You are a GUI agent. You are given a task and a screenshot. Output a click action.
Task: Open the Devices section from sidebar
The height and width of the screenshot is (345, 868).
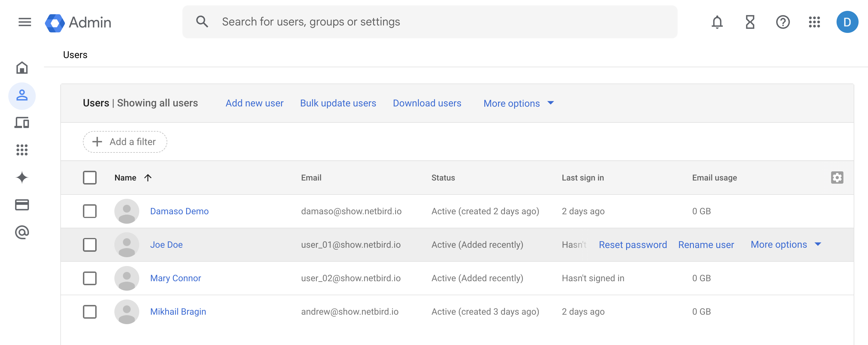(x=22, y=123)
